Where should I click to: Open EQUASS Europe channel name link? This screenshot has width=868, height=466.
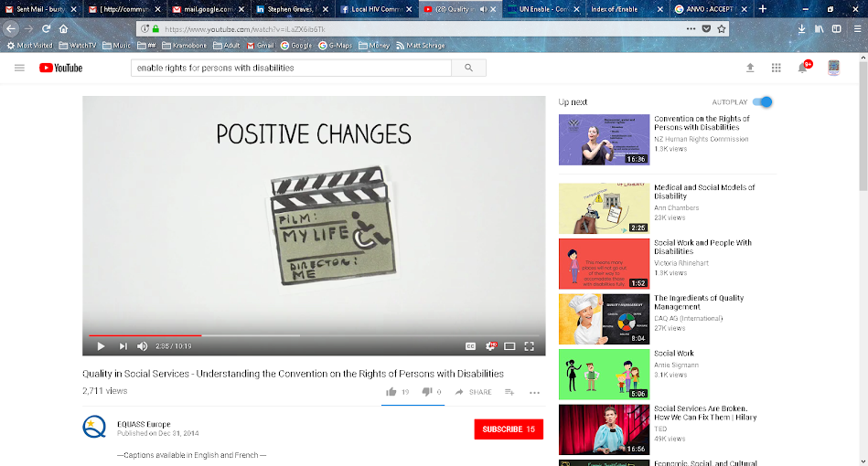pos(144,424)
